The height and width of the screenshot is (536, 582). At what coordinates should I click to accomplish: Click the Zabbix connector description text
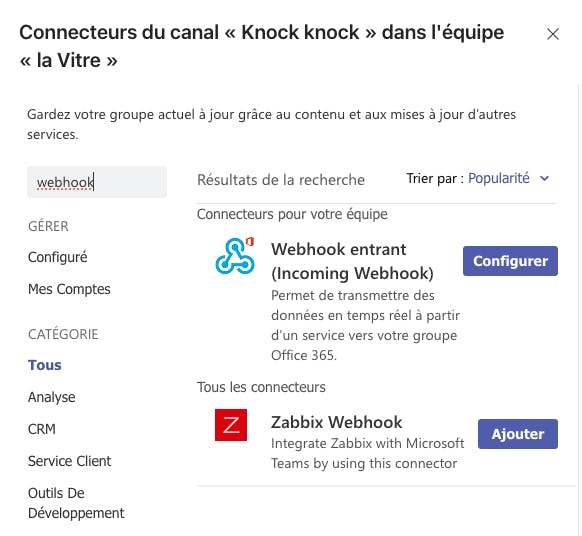(x=367, y=453)
